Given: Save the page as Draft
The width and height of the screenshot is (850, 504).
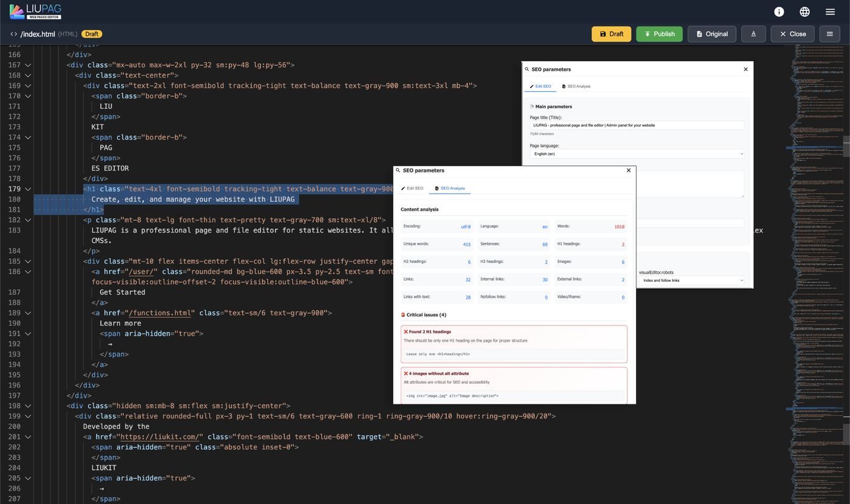Looking at the screenshot, I should (x=611, y=34).
